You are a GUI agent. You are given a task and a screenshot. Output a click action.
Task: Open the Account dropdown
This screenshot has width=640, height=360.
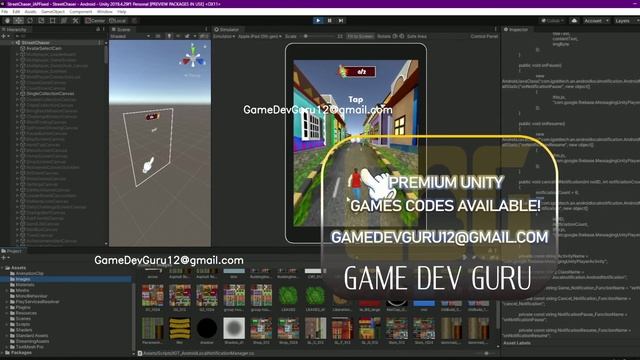596,20
